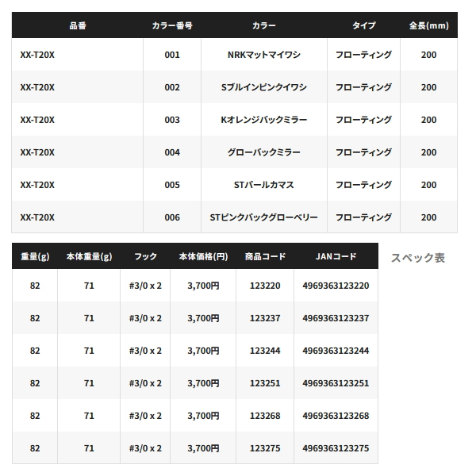
Task: Click the フック column header
Action: point(145,256)
